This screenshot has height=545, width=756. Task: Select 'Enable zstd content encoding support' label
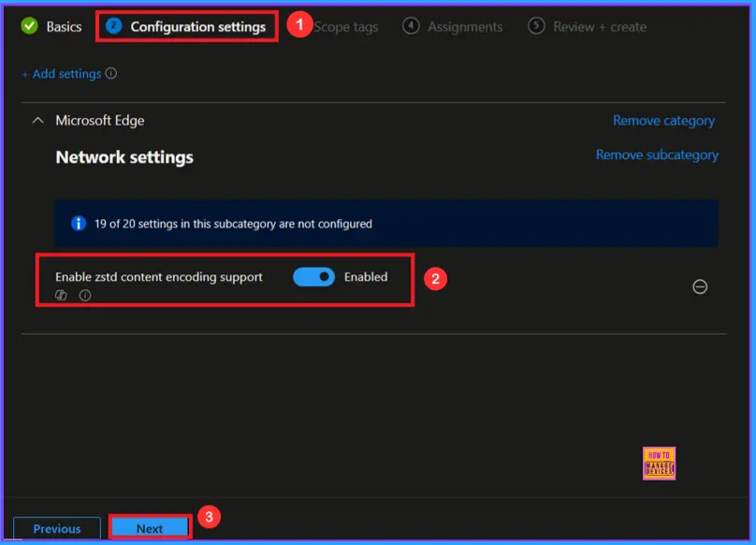click(159, 276)
